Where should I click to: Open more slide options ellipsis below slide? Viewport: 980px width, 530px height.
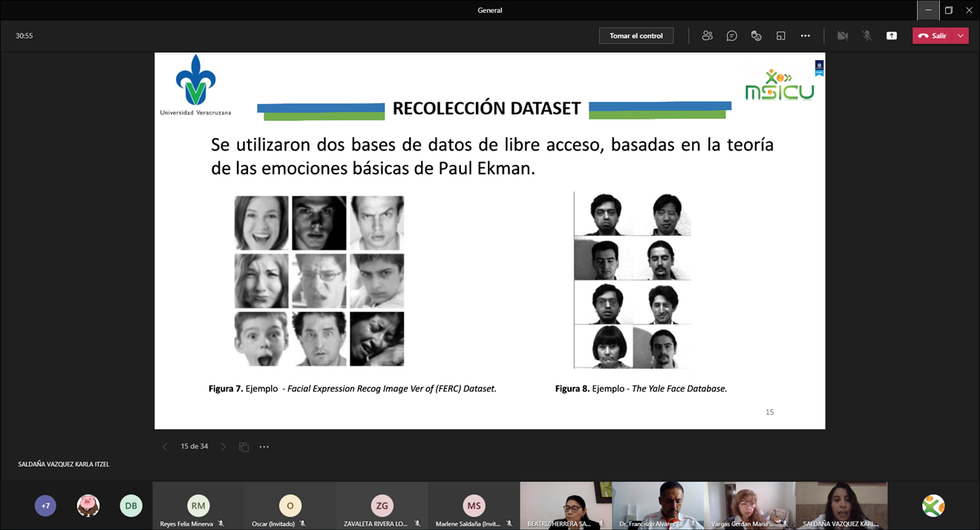pyautogui.click(x=264, y=447)
